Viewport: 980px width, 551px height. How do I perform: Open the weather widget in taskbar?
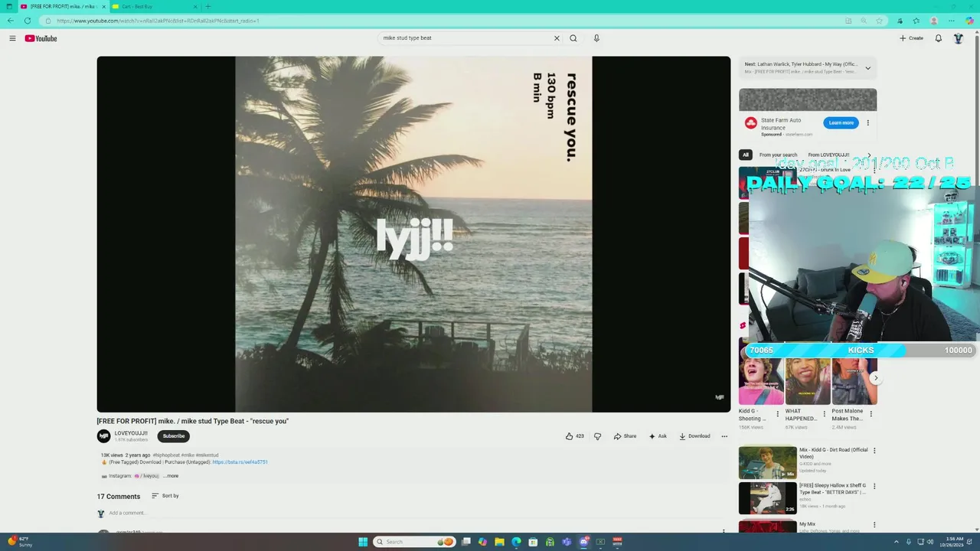click(x=20, y=542)
